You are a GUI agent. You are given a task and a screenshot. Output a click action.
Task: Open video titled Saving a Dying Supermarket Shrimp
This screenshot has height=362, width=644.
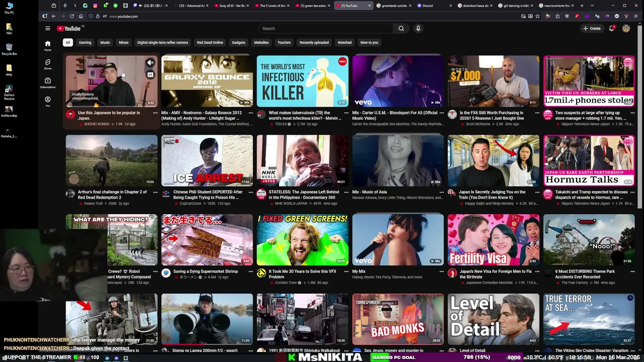(205, 271)
